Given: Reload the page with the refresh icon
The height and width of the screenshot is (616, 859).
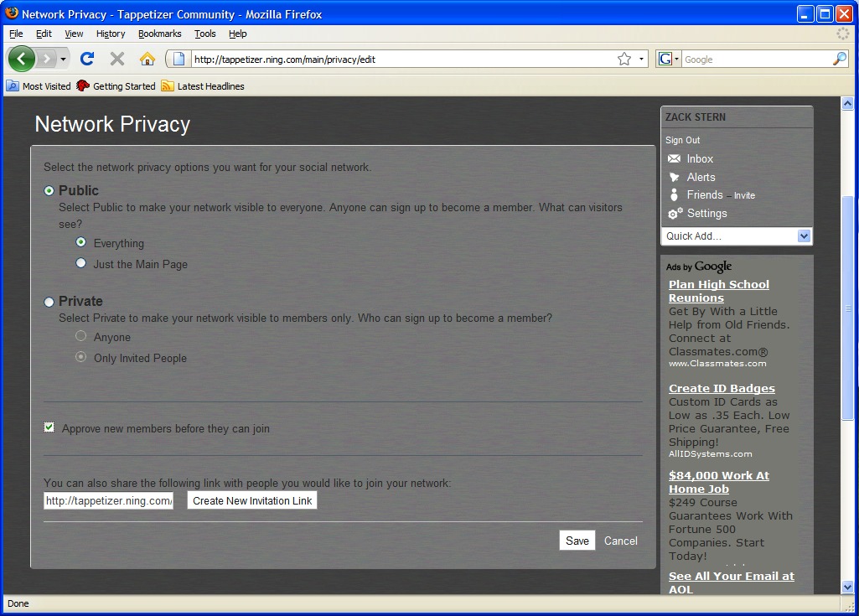Looking at the screenshot, I should pos(87,59).
